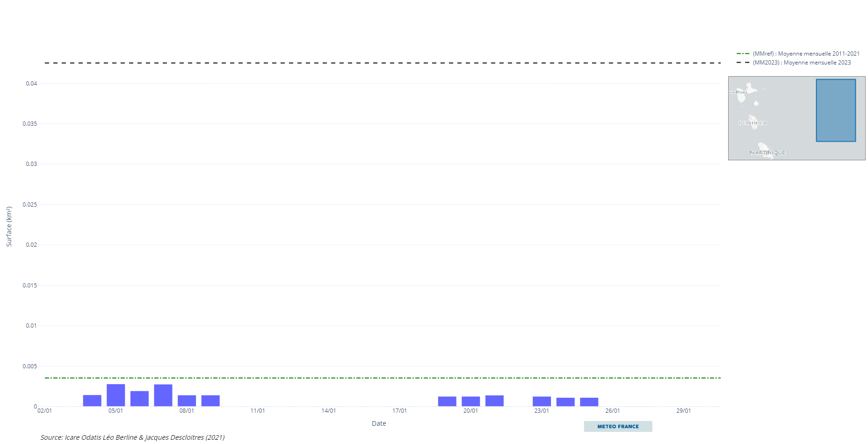Select the bar for 20/01
This screenshot has height=444, width=868.
click(470, 401)
